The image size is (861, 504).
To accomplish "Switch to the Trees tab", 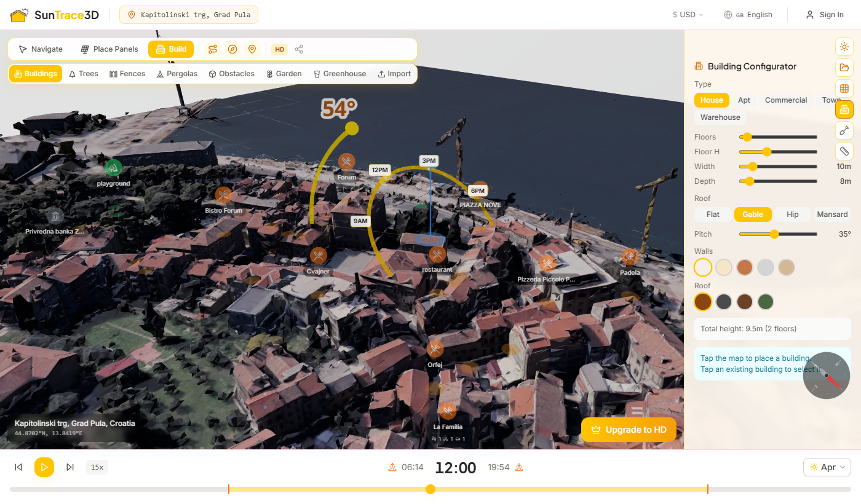I will 83,74.
